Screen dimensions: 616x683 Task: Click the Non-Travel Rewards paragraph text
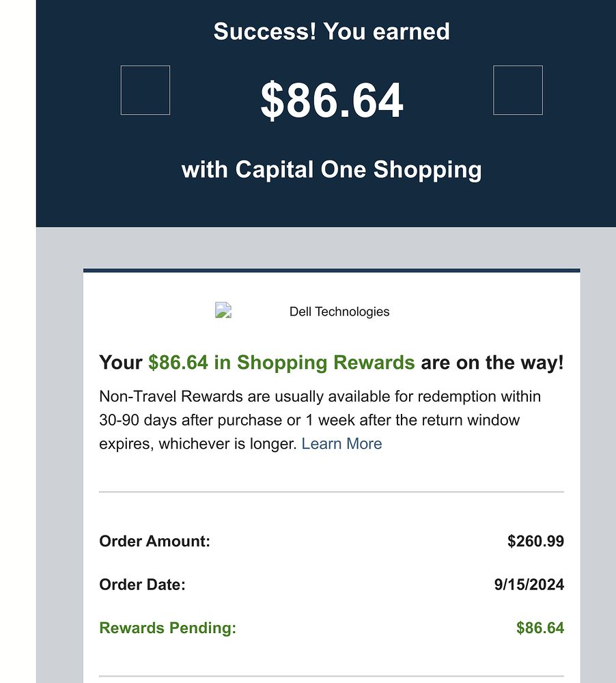[320, 397]
